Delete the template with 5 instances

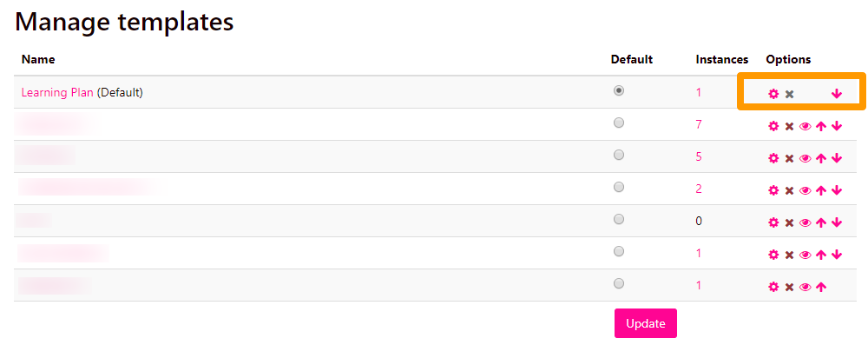[x=789, y=159]
